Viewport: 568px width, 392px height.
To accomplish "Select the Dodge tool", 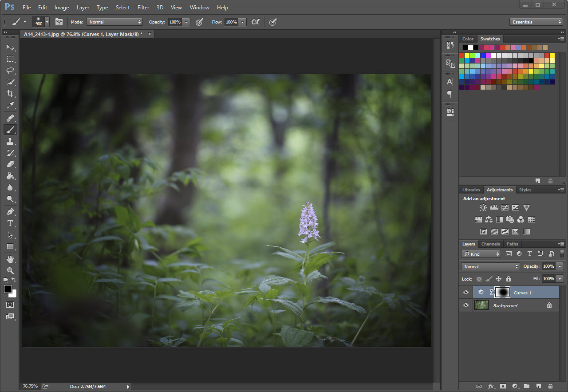I will point(10,199).
